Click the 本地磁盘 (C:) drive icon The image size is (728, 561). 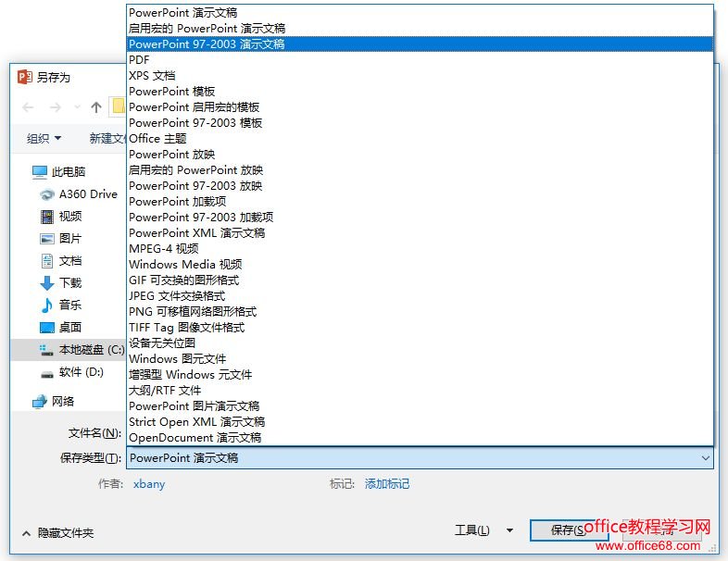point(46,350)
